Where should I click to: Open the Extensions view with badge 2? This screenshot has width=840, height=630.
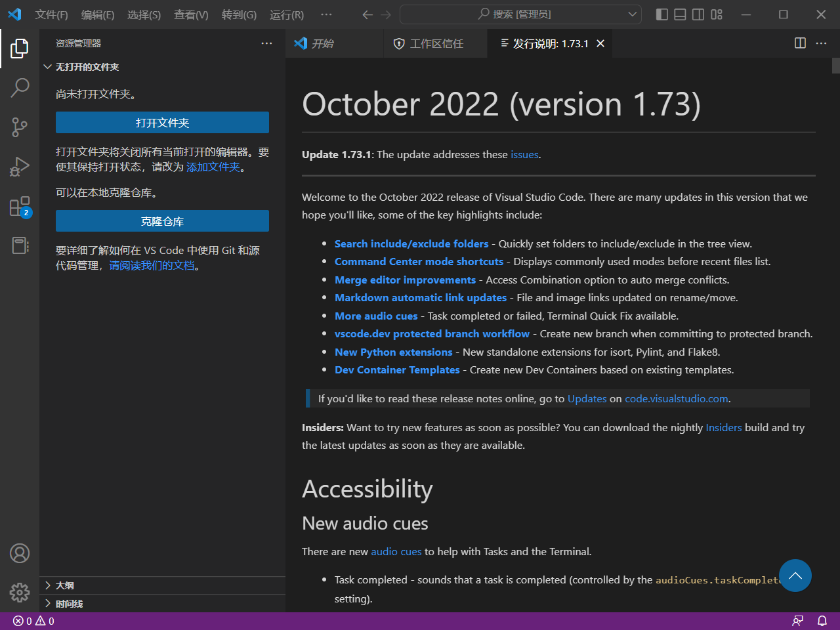tap(20, 207)
